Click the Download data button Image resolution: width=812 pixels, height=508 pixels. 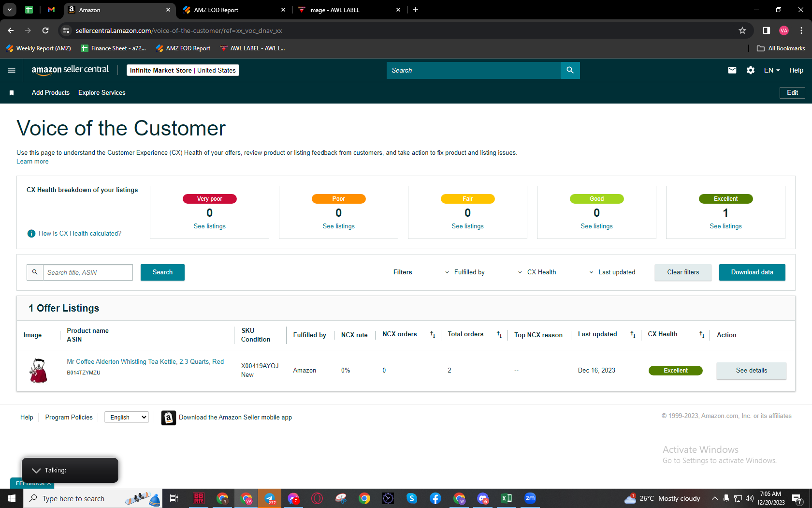coord(752,272)
